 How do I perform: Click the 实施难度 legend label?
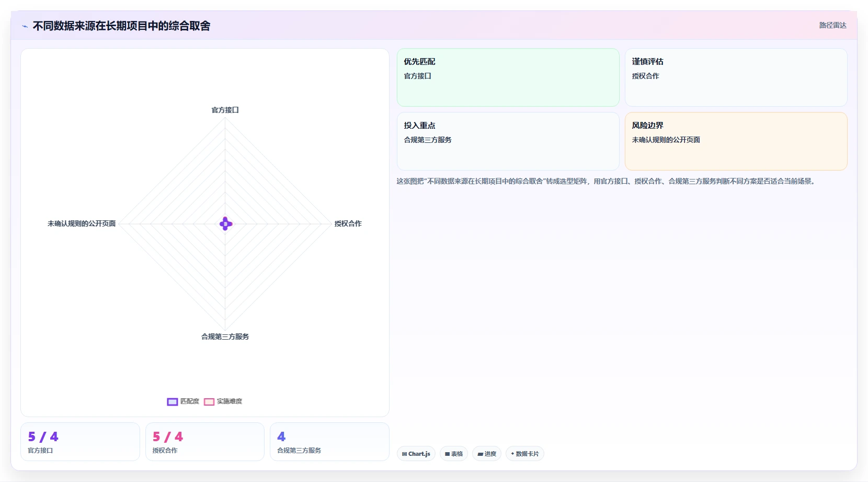click(230, 401)
